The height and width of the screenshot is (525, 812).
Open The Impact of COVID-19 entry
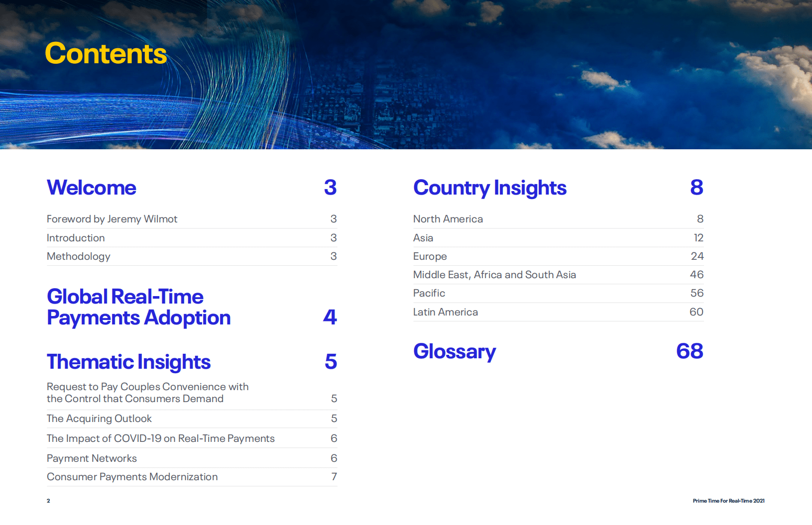pos(160,438)
